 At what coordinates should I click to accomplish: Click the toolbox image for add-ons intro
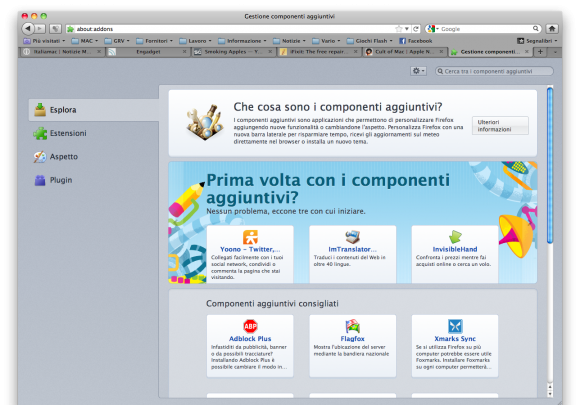click(205, 122)
